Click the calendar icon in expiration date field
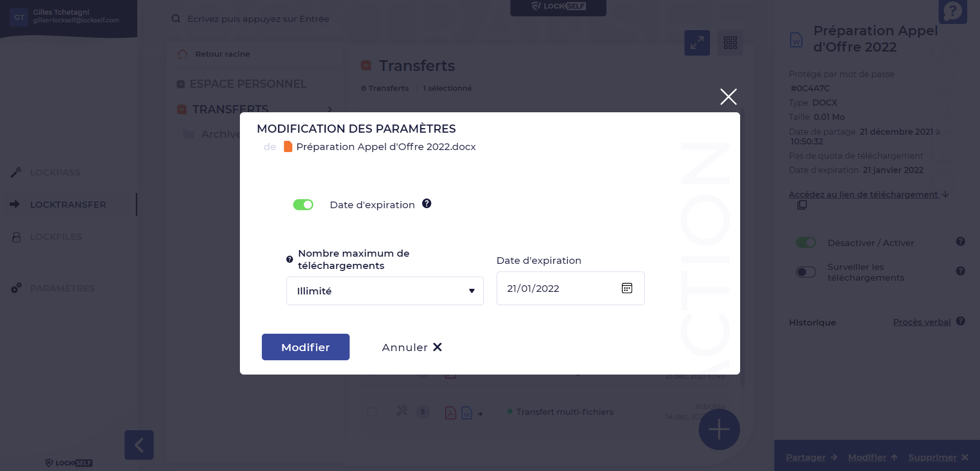The width and height of the screenshot is (980, 471). click(627, 288)
